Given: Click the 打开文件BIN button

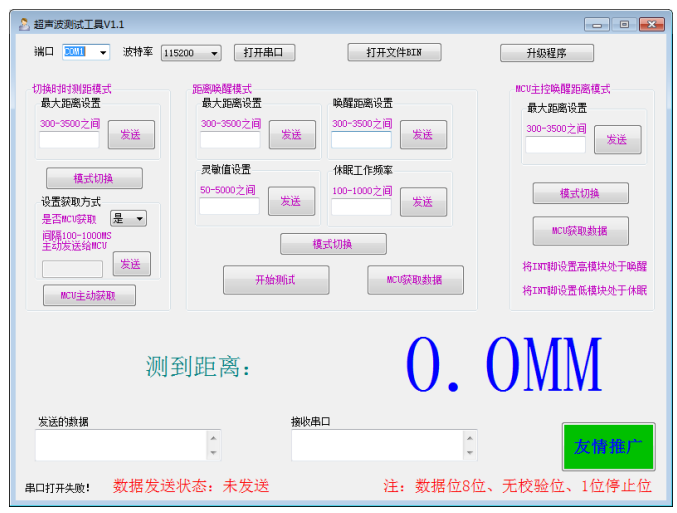Looking at the screenshot, I should click(394, 53).
